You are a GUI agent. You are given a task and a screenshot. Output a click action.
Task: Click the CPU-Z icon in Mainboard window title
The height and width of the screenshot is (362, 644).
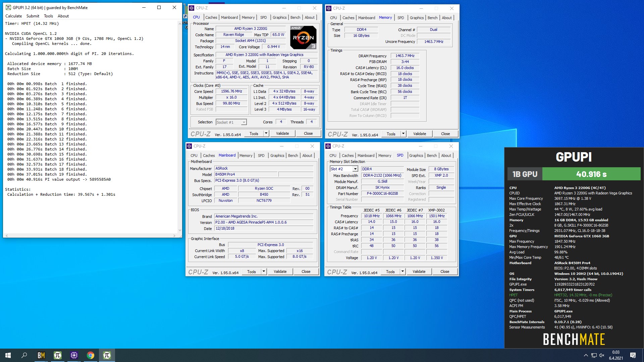[x=189, y=146]
